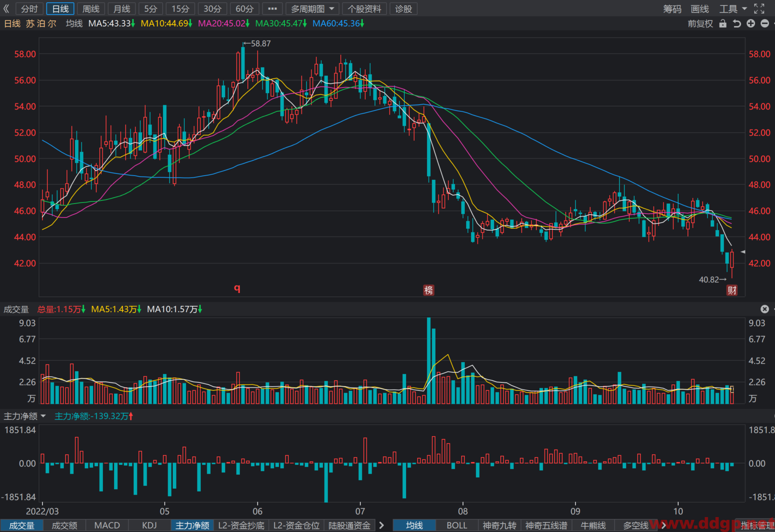Switch to 60分 period

point(245,9)
